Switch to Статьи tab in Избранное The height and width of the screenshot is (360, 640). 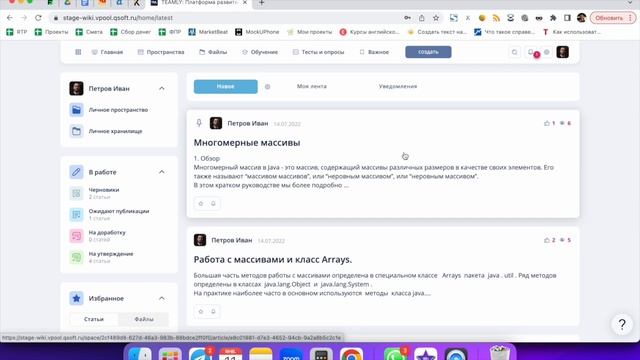(x=94, y=319)
